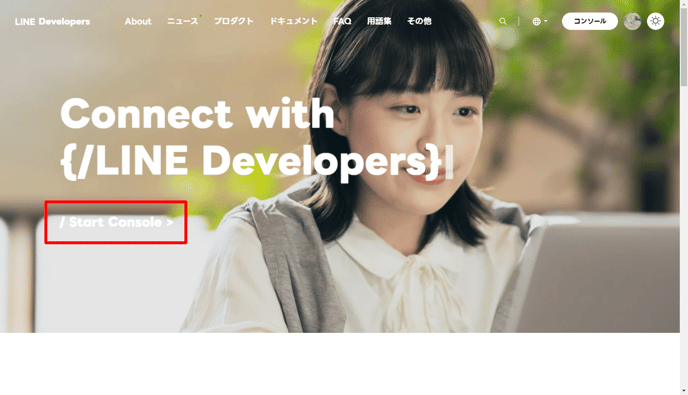
Task: Open the 用語集 glossary link
Action: pos(379,21)
